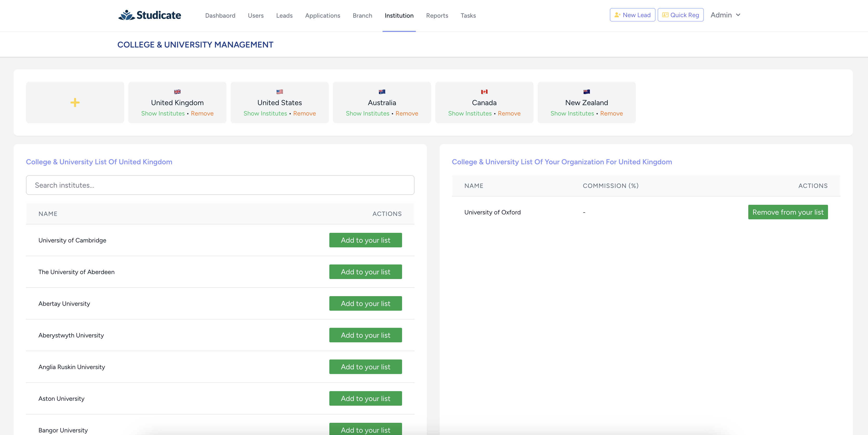Click the United Kingdom flag icon

pyautogui.click(x=177, y=92)
